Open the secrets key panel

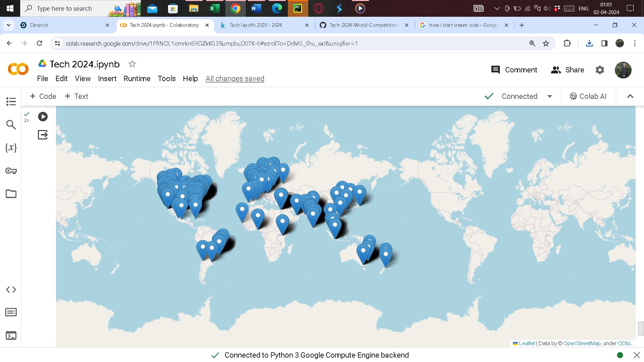[11, 171]
